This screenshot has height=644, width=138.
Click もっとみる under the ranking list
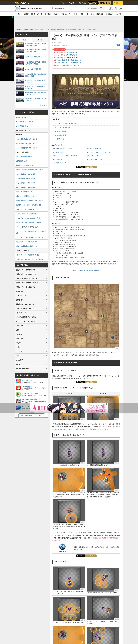[x=43, y=105]
